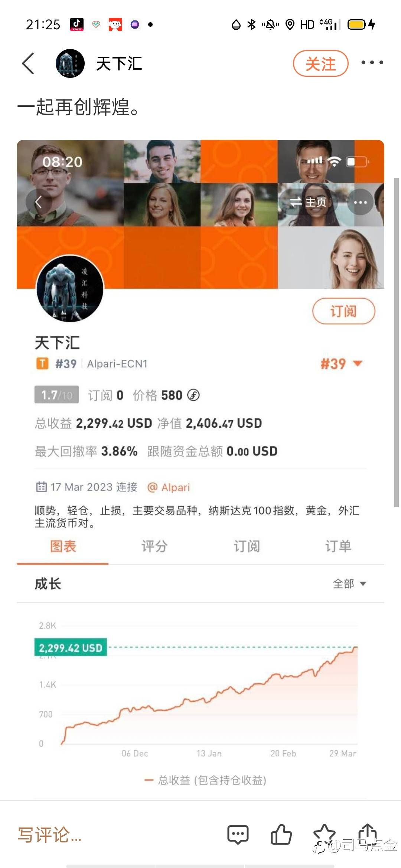This screenshot has height=868, width=401.
Task: Open the three-dot more options menu
Action: tap(372, 63)
